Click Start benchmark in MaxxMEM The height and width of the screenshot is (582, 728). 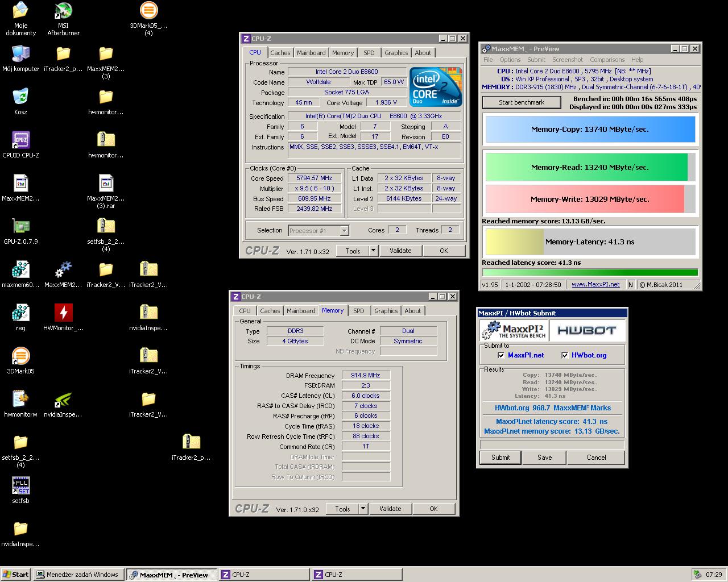click(522, 102)
